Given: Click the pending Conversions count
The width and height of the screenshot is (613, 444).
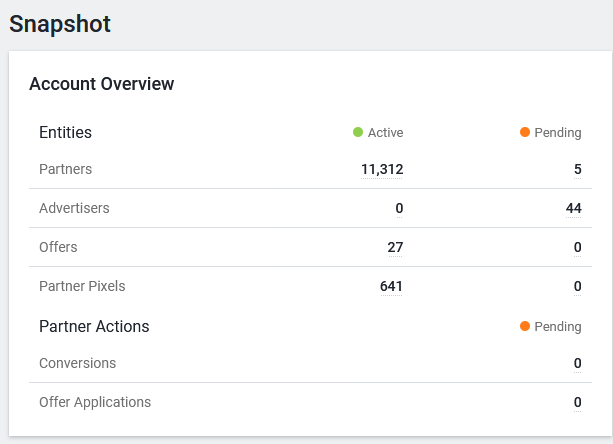Looking at the screenshot, I should 577,363.
